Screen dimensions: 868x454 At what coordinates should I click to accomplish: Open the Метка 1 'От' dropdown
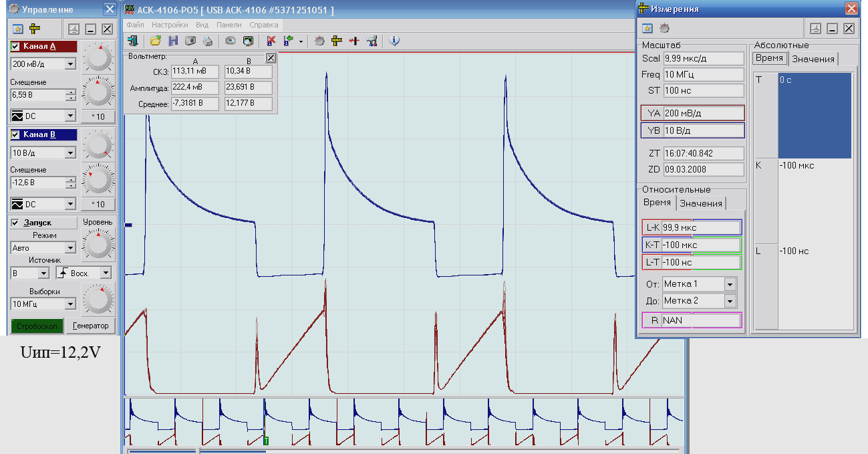coord(730,284)
